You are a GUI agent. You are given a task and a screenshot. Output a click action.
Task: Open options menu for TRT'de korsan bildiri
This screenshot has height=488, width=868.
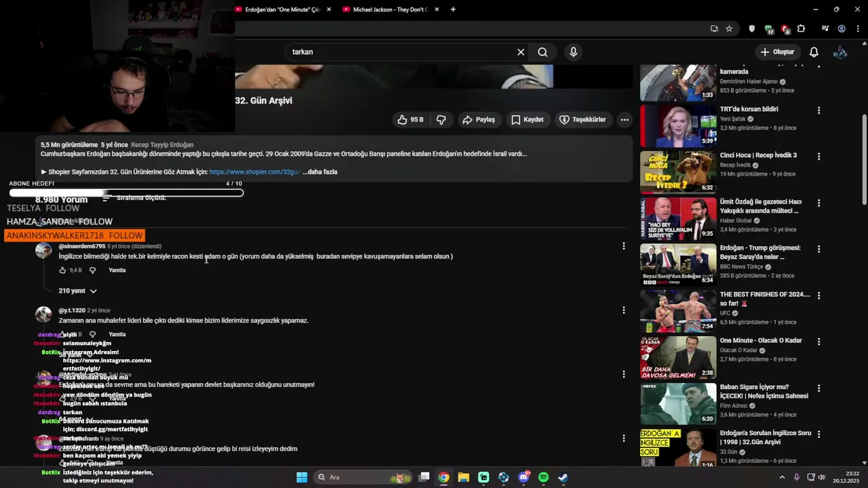(818, 110)
